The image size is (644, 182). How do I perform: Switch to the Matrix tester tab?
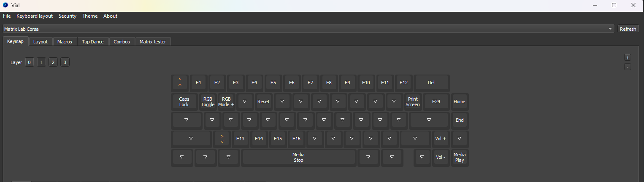(153, 42)
